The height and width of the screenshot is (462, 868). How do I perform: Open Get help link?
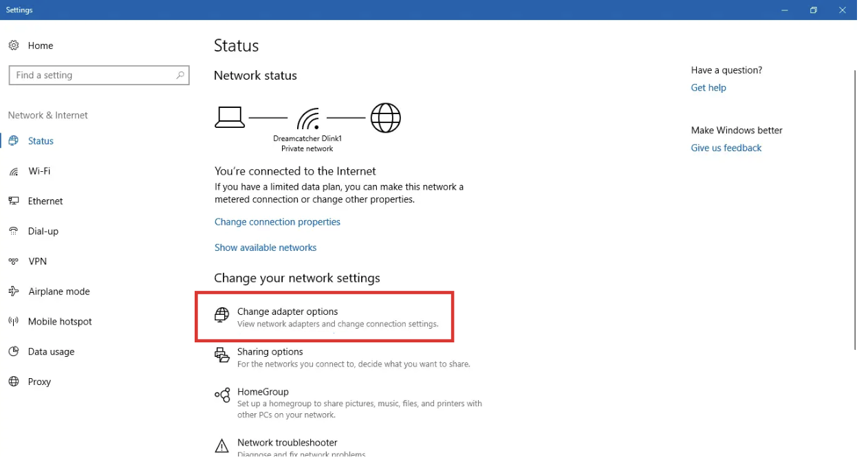click(708, 87)
